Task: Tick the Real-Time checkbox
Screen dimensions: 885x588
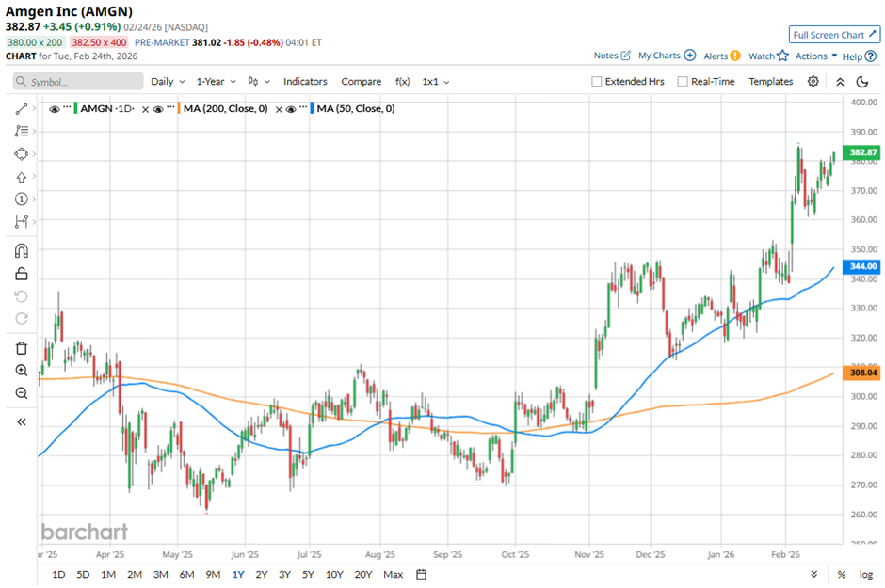Action: click(x=683, y=82)
